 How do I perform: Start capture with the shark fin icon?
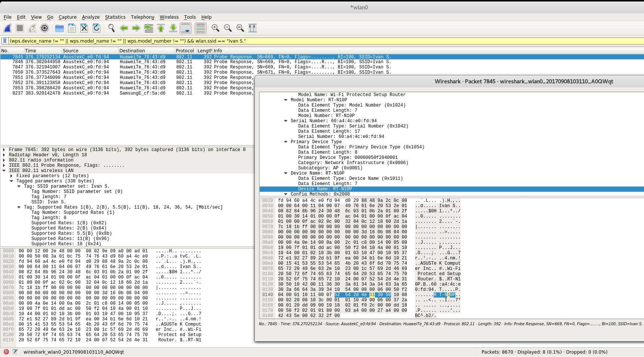click(7, 28)
